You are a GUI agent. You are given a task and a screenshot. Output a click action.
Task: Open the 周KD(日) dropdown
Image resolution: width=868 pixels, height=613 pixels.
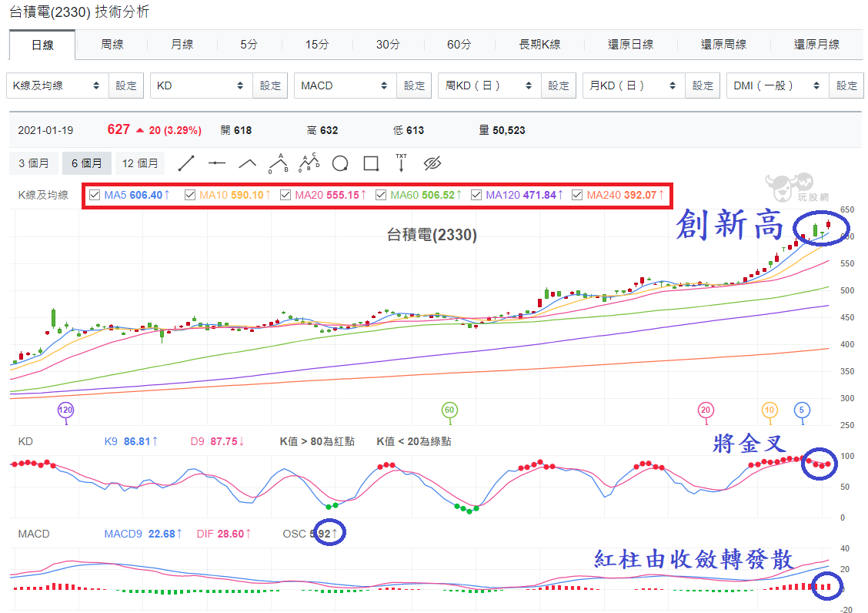(x=489, y=85)
